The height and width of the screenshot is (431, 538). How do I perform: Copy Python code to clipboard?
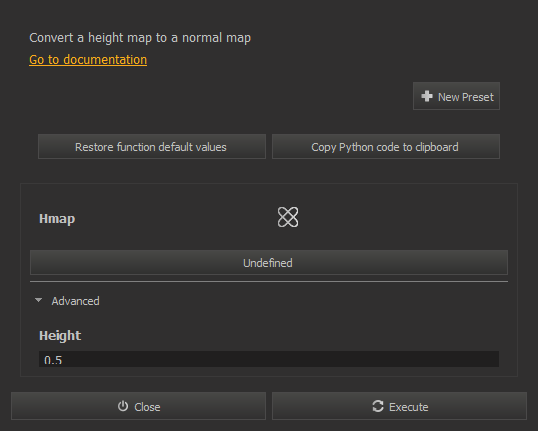coord(386,147)
